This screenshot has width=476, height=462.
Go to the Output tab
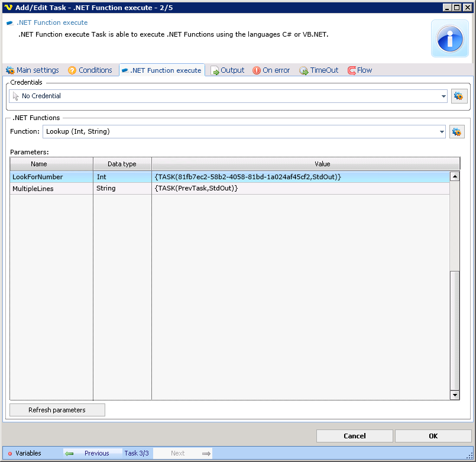228,70
